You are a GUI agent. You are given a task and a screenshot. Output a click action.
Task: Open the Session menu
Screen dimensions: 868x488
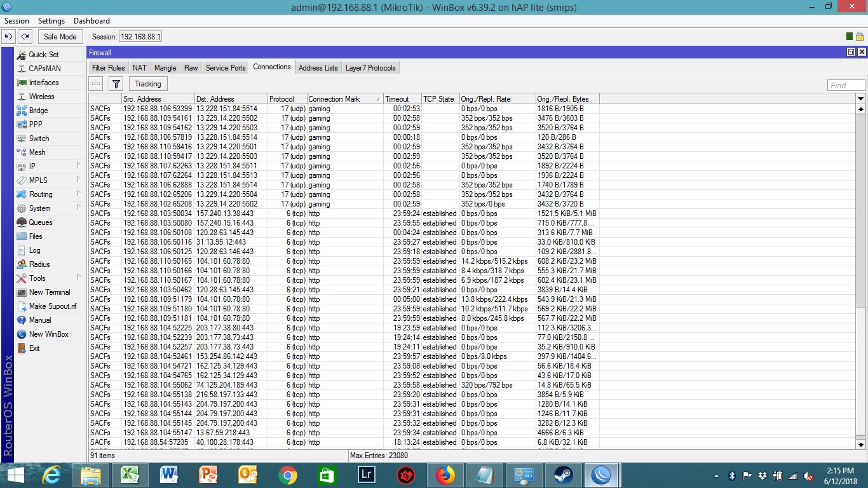[x=17, y=21]
